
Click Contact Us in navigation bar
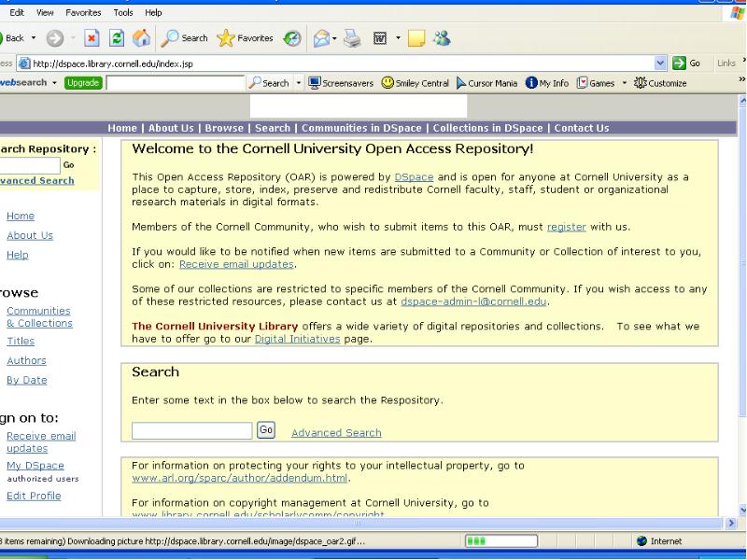pos(582,128)
